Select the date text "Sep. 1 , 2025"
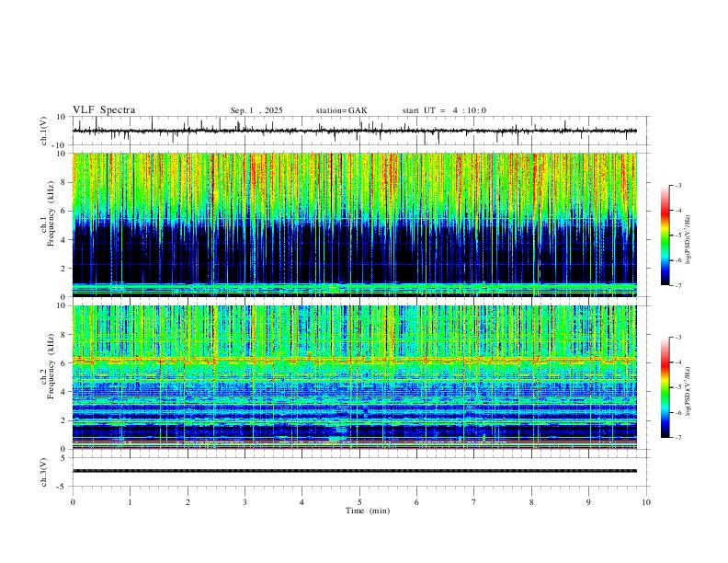This screenshot has height=563, width=728. click(x=256, y=110)
